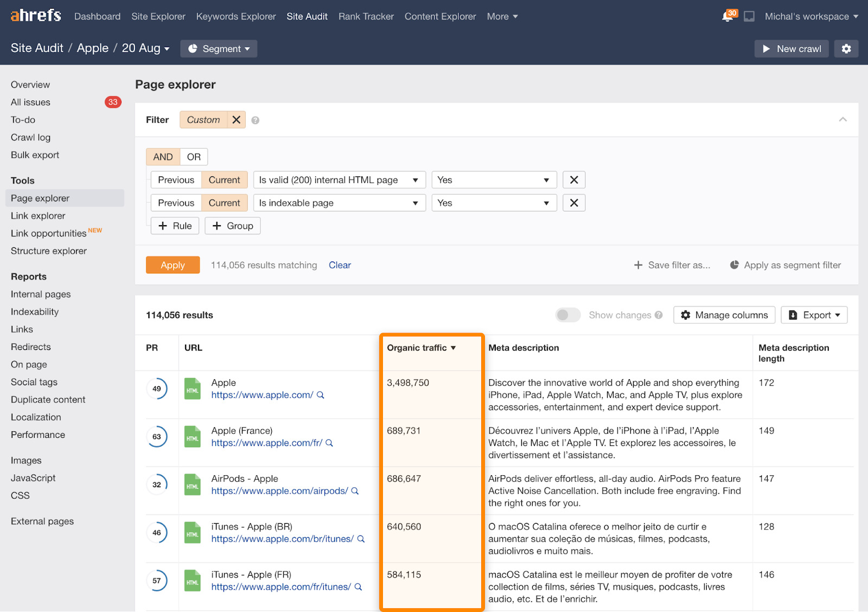Screen dimensions: 868x612
Task: Switch the first rule to Previous
Action: pyautogui.click(x=176, y=180)
